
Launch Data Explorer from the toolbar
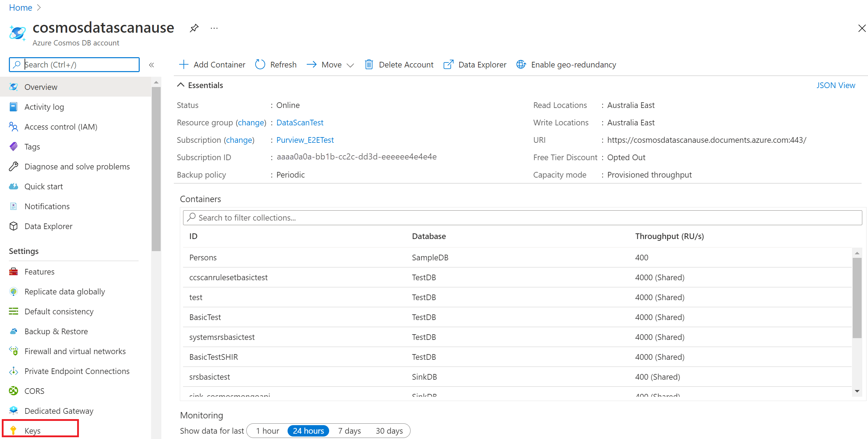coord(475,64)
